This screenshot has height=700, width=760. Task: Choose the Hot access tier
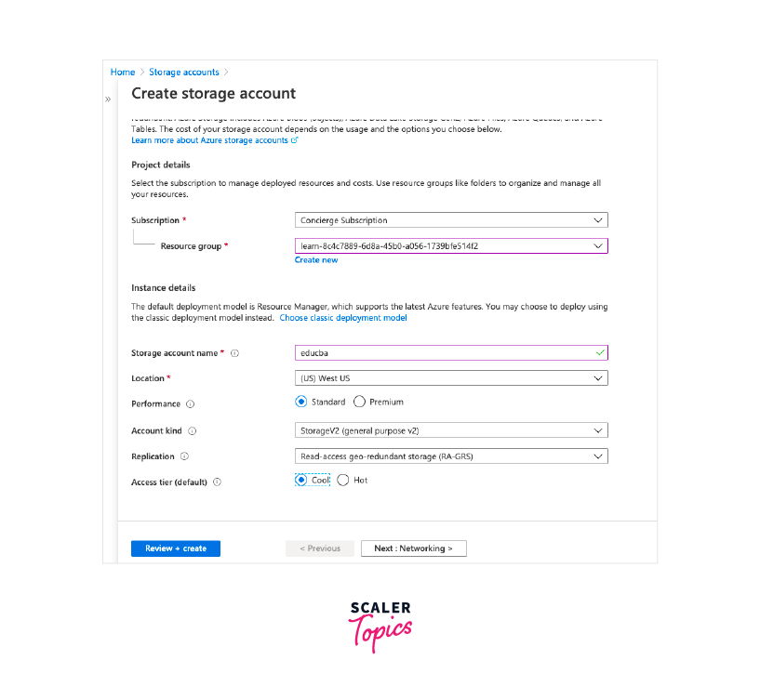(x=343, y=481)
